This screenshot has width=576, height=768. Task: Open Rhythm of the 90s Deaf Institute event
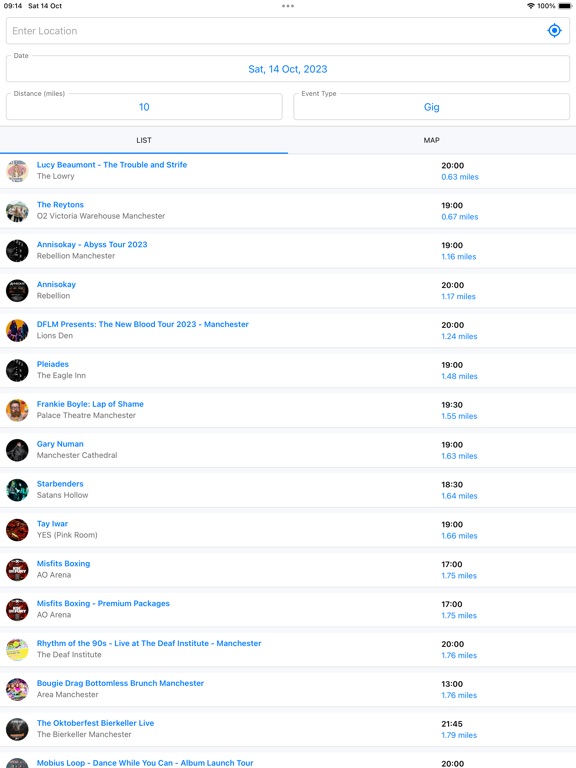[149, 643]
